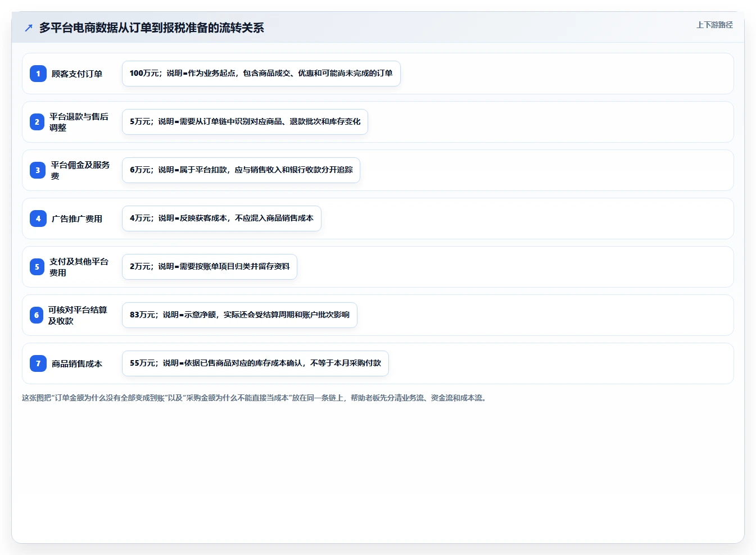
Task: Click the 2万元 bill classification description box
Action: (210, 267)
